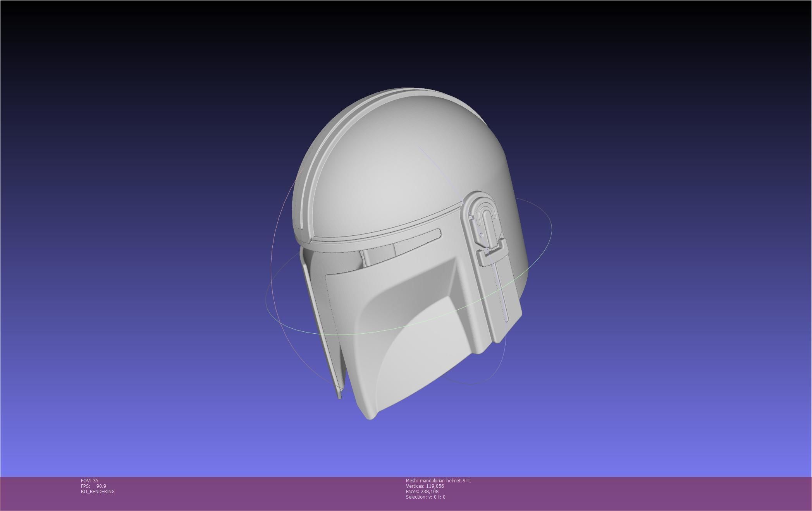The height and width of the screenshot is (511, 812).
Task: Click the BO_RENDERING status text
Action: tap(98, 491)
